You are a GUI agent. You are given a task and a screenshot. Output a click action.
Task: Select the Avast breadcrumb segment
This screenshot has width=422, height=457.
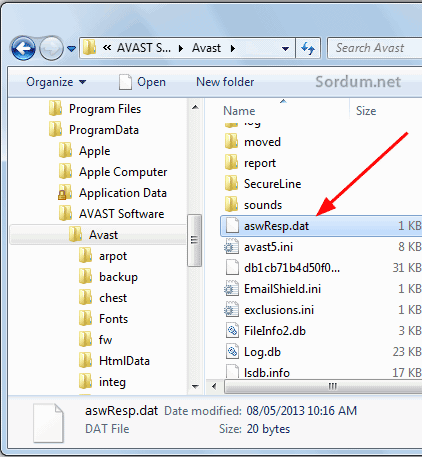[206, 48]
